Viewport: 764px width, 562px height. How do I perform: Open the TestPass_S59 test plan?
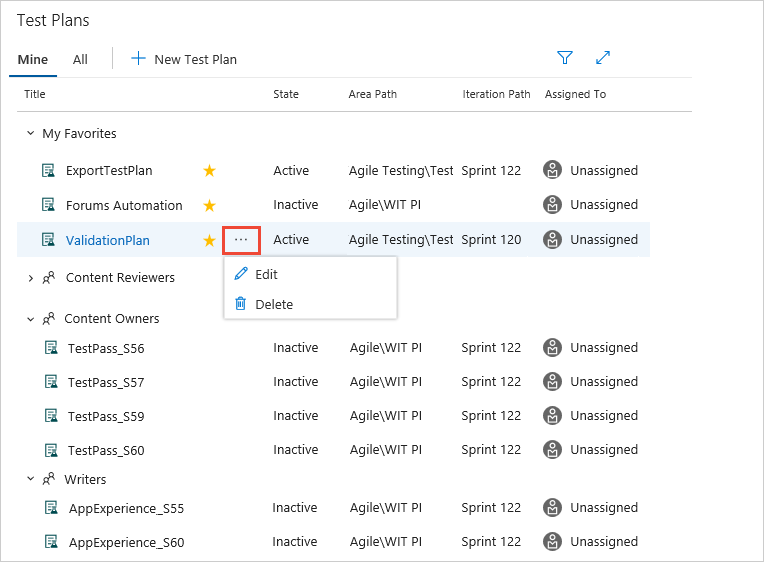pyautogui.click(x=106, y=416)
